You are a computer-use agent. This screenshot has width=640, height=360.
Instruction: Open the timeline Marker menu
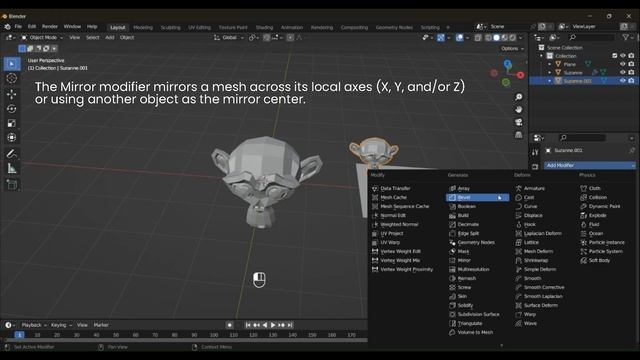[101, 325]
